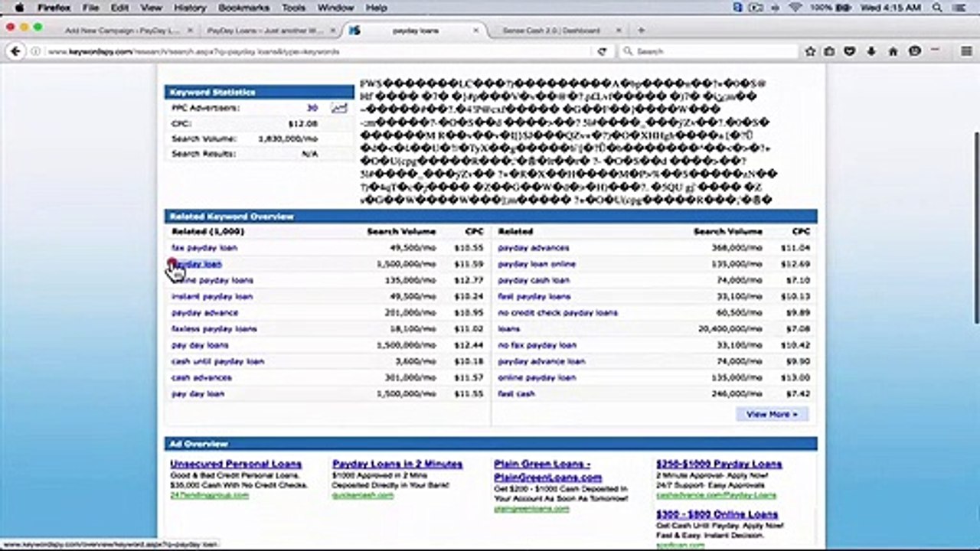This screenshot has height=551, width=980.
Task: Open new tab with plus icon
Action: 641,31
